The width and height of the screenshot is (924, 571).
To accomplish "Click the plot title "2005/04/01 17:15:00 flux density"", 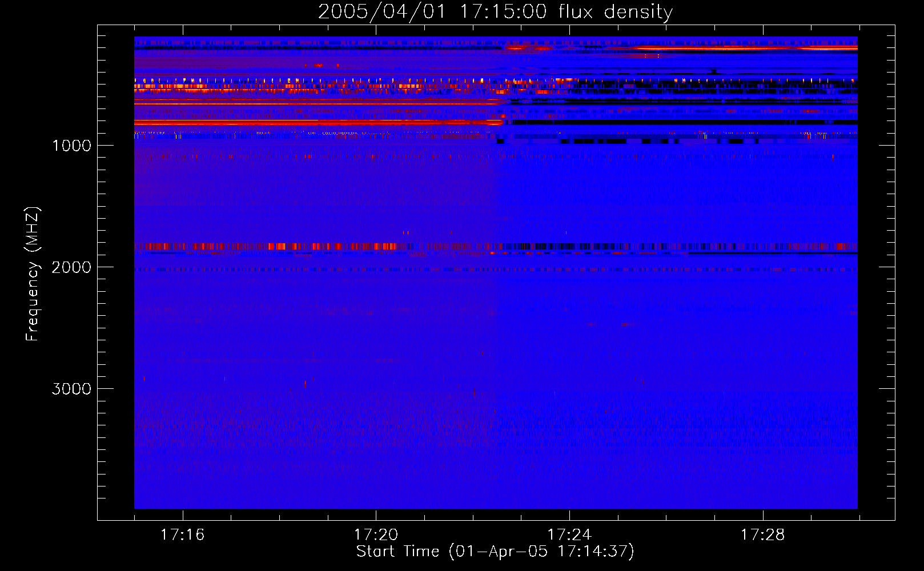I will (495, 12).
